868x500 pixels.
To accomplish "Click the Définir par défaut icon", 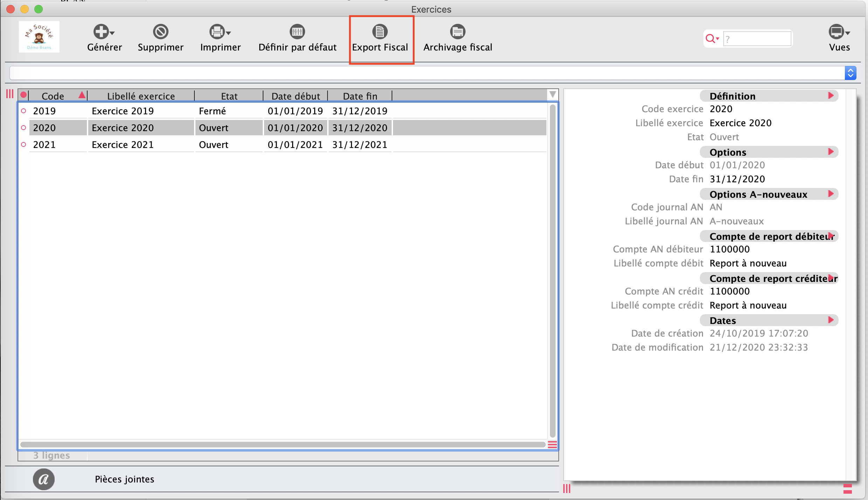I will 297,32.
